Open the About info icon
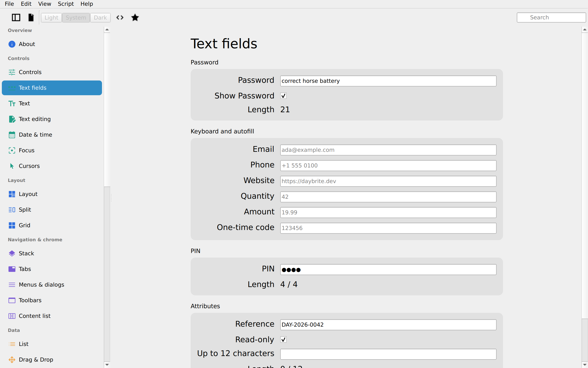The height and width of the screenshot is (368, 588). (12, 44)
